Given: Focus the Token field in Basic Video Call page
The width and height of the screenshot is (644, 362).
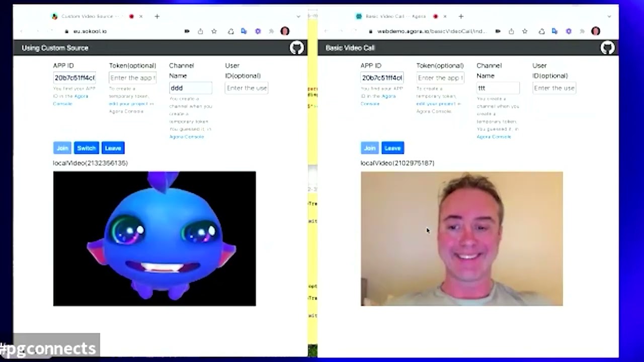Looking at the screenshot, I should click(440, 78).
